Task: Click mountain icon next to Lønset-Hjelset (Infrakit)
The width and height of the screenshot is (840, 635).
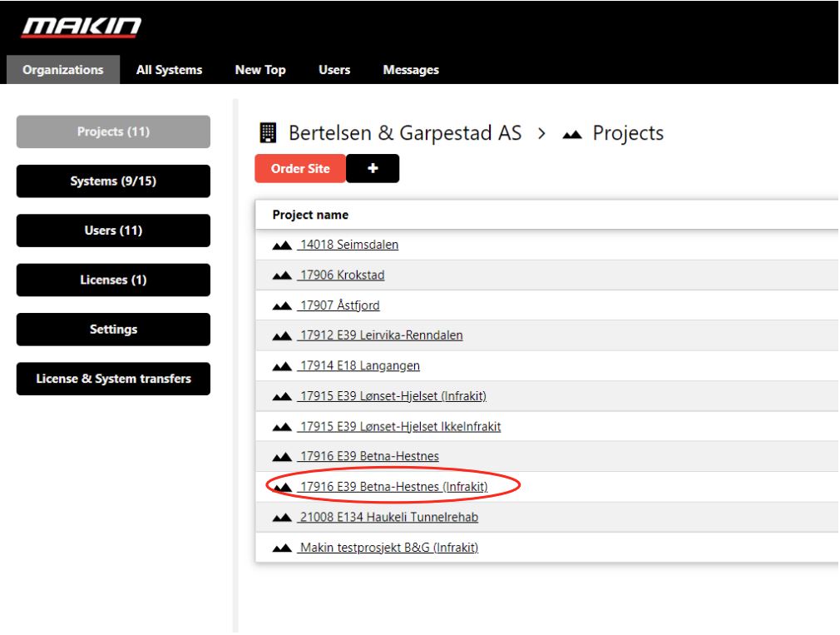Action: [282, 396]
